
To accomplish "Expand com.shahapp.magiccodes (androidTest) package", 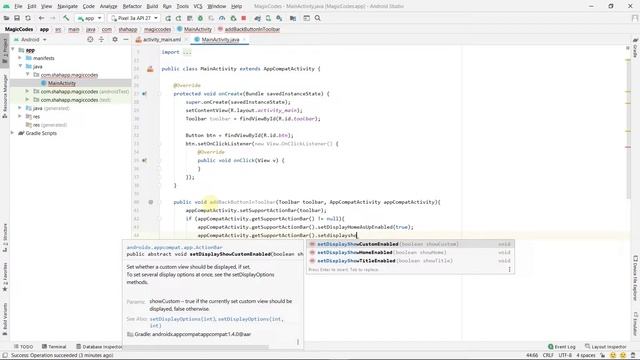I will coord(27,91).
